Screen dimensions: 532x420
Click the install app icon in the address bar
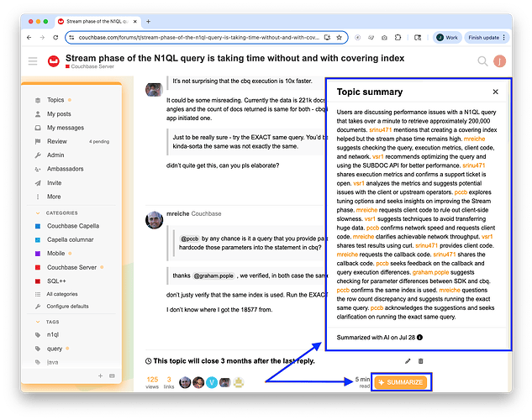click(x=327, y=38)
